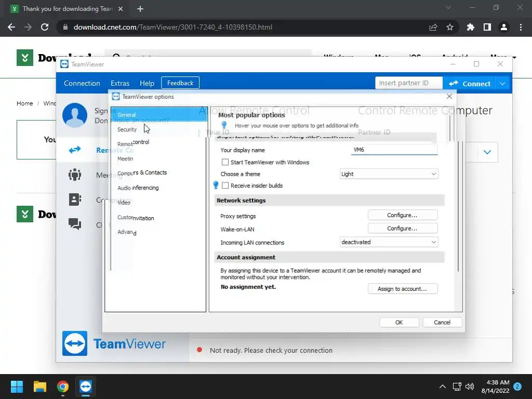Open Chrome three-dot menu
The width and height of the screenshot is (532, 399).
[x=521, y=27]
